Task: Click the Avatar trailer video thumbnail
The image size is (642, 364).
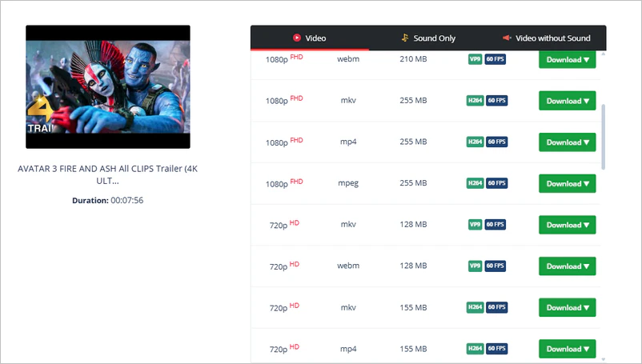Action: point(108,86)
